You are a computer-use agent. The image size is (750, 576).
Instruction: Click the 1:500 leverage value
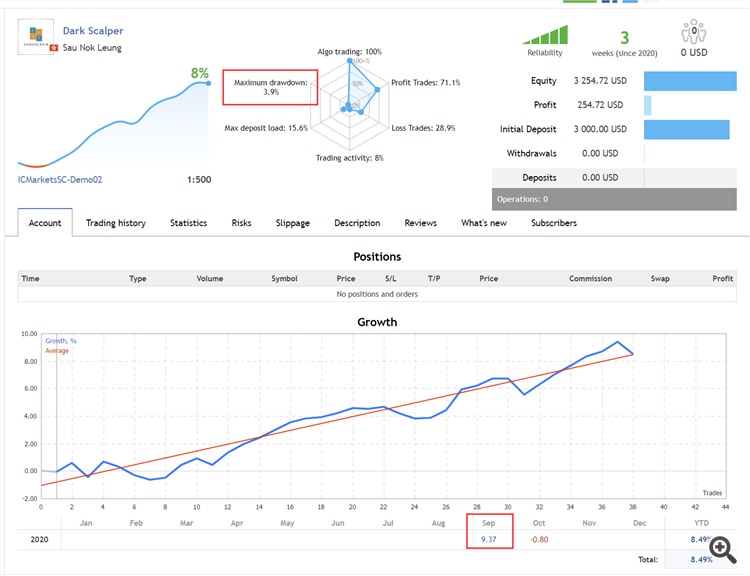click(199, 180)
